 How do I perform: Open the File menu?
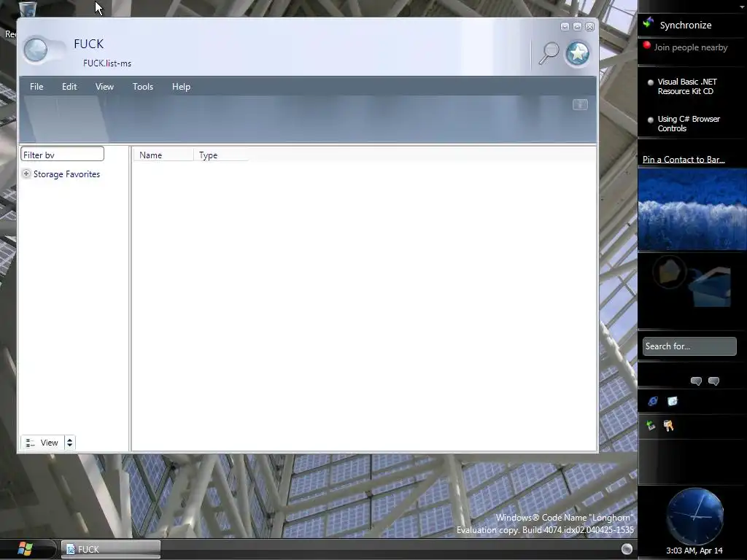coord(36,87)
